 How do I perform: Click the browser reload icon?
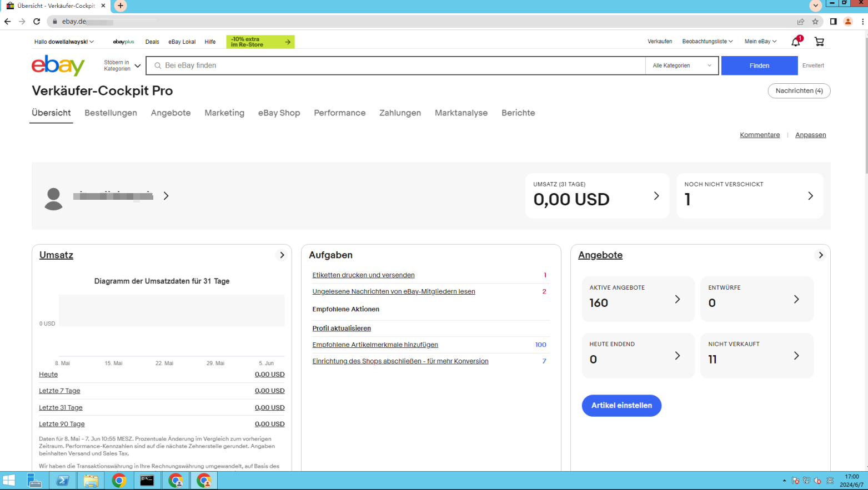37,22
